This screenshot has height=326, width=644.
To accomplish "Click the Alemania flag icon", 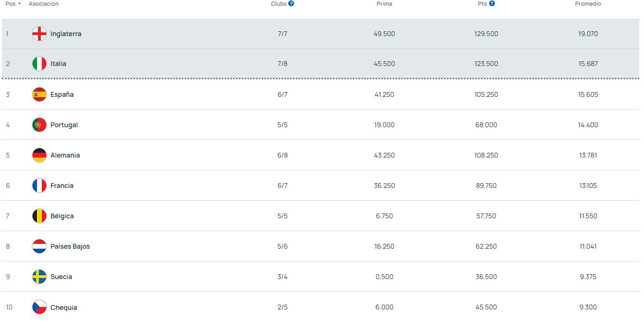I will click(x=39, y=155).
